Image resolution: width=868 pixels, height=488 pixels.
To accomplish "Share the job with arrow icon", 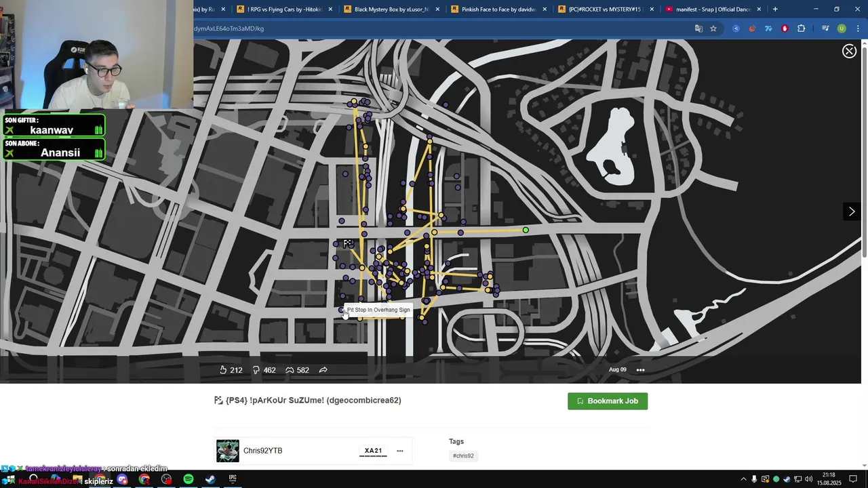I will click(323, 370).
